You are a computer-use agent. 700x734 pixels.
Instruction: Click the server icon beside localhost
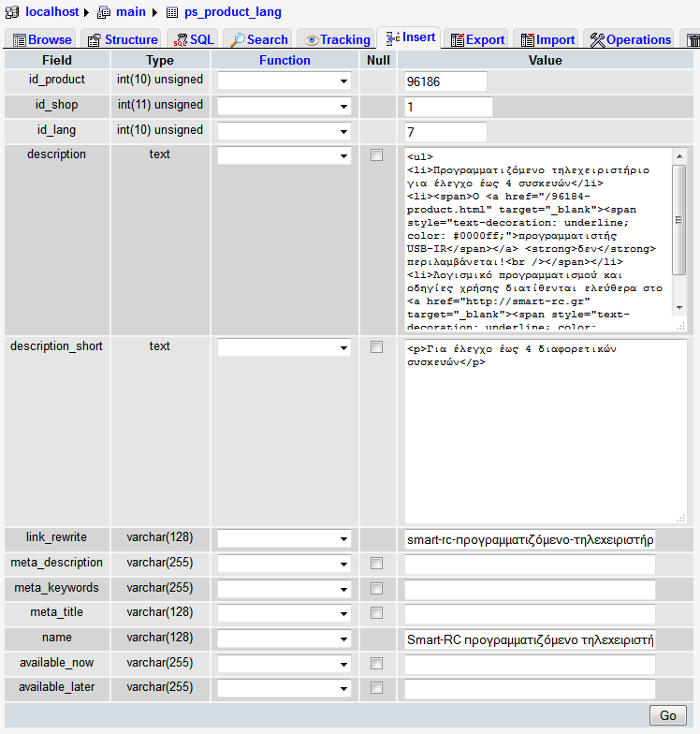click(11, 12)
